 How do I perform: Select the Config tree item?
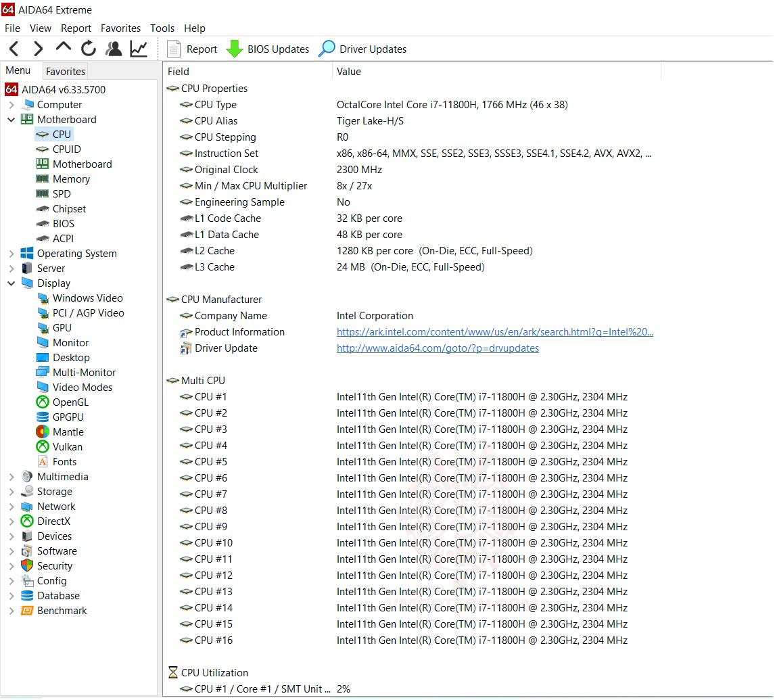(x=44, y=581)
